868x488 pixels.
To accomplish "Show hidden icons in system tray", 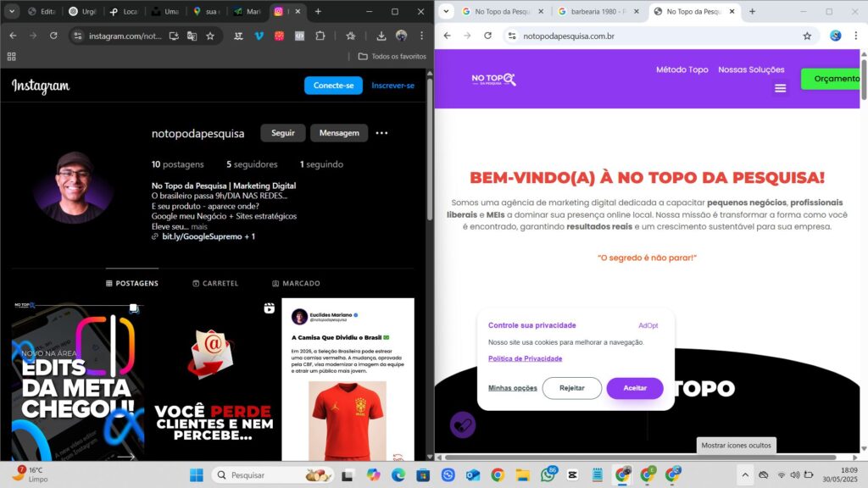I will click(745, 474).
